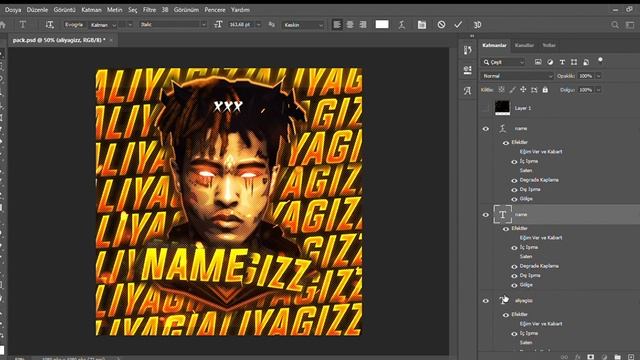The image size is (640, 360).
Task: Hide the selected name text layer
Action: (x=486, y=215)
